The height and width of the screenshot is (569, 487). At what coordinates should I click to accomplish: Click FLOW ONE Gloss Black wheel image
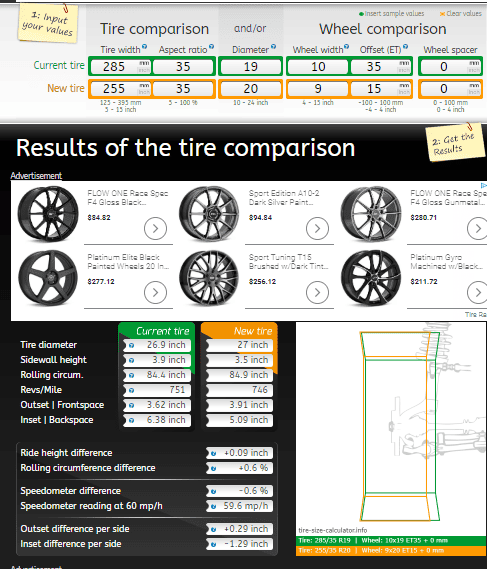(x=48, y=213)
